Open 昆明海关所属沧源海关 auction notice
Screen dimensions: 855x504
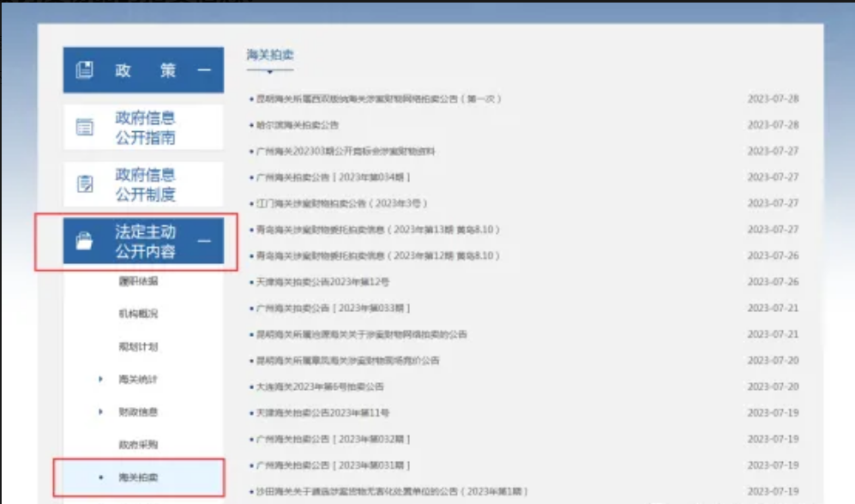[362, 334]
